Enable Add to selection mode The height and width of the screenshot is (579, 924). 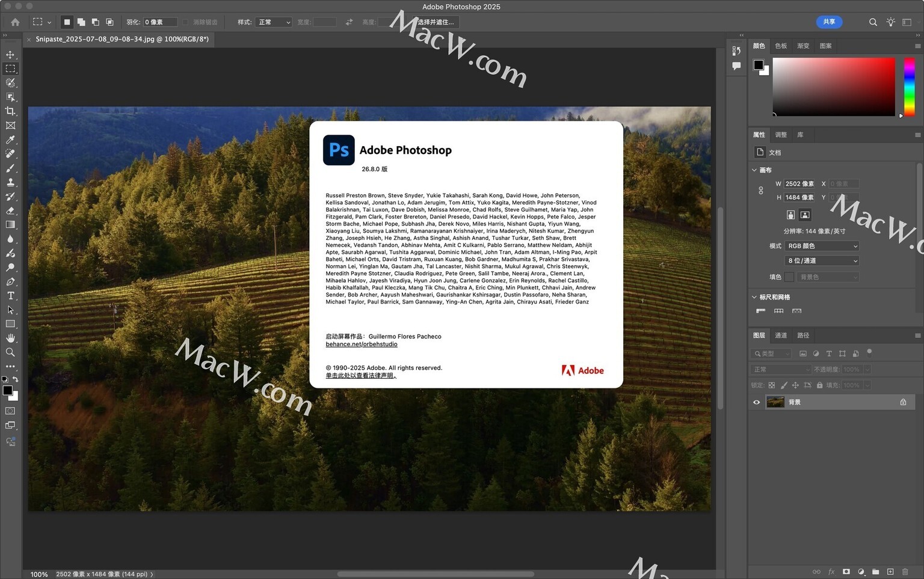click(81, 22)
